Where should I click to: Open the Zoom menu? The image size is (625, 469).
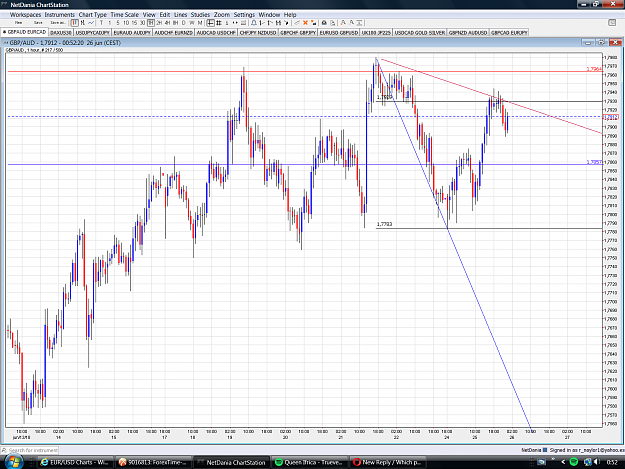click(222, 15)
